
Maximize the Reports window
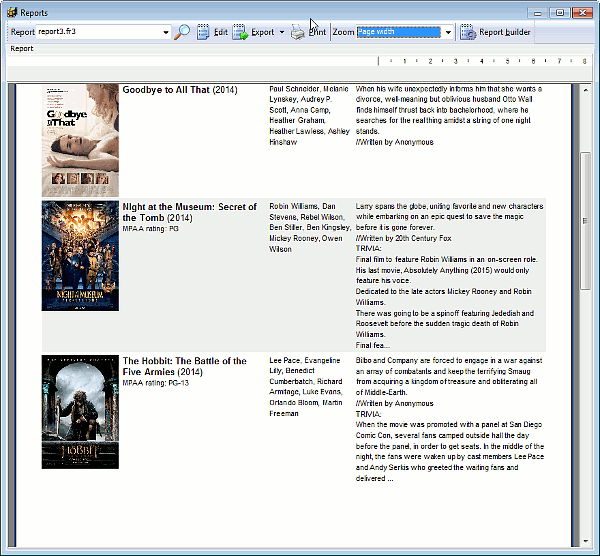click(559, 13)
